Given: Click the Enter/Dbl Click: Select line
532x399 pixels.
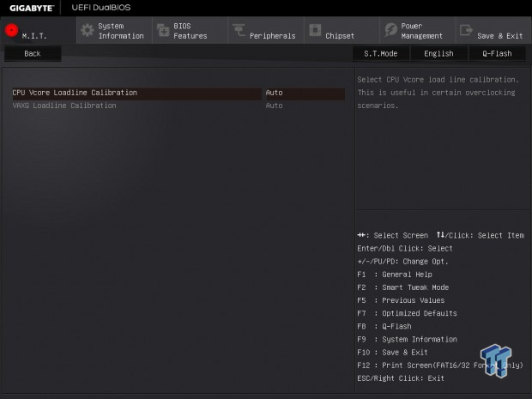Looking at the screenshot, I should 405,248.
